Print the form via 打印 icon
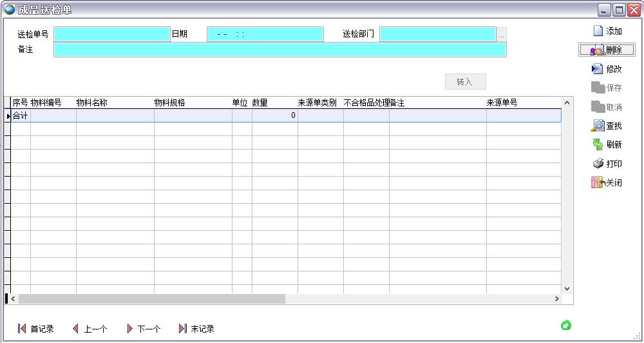This screenshot has width=644, height=343. click(598, 164)
